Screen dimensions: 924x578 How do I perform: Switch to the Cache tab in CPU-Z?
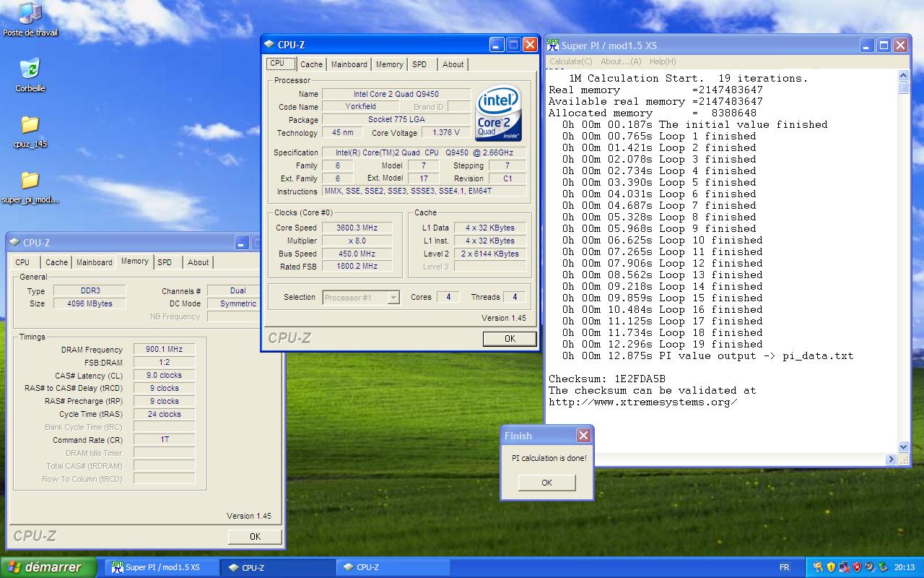311,64
